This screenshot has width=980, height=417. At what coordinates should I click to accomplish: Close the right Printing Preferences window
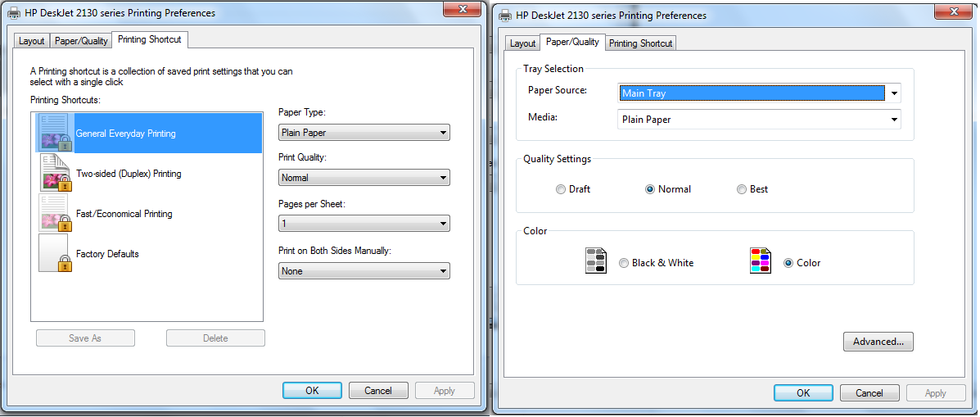955,11
